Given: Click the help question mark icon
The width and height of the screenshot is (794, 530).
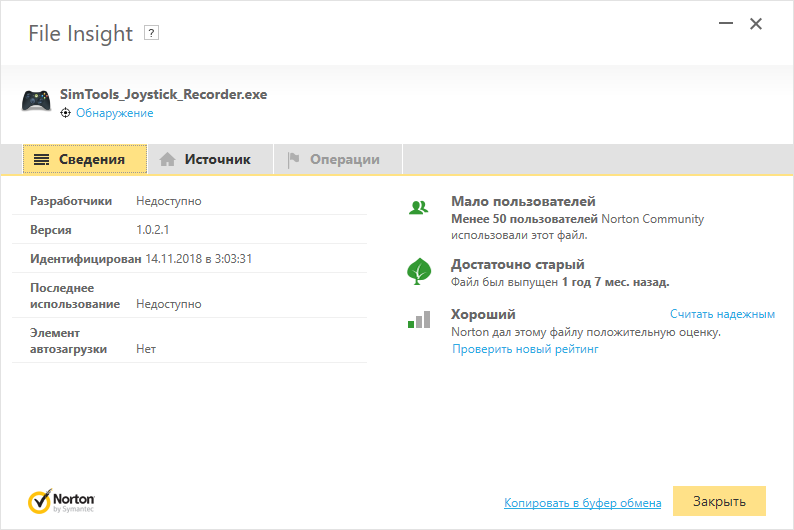Looking at the screenshot, I should point(152,33).
